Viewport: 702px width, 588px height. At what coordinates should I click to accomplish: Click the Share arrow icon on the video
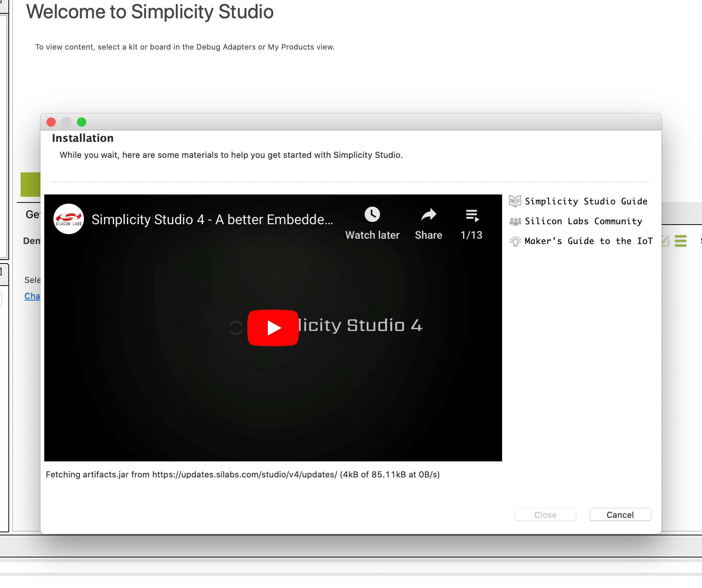(428, 215)
